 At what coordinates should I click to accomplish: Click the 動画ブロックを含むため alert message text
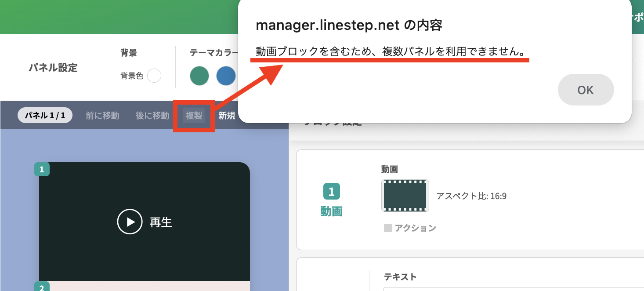click(391, 51)
